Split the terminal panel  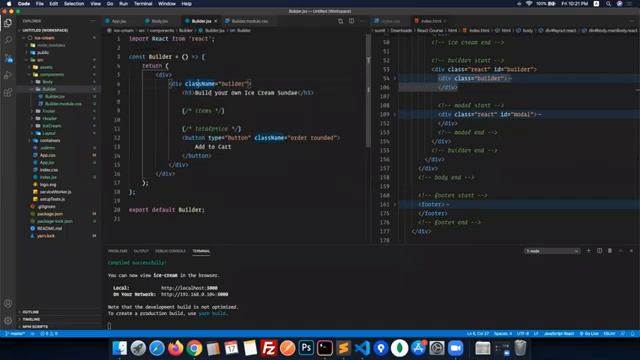pos(599,251)
